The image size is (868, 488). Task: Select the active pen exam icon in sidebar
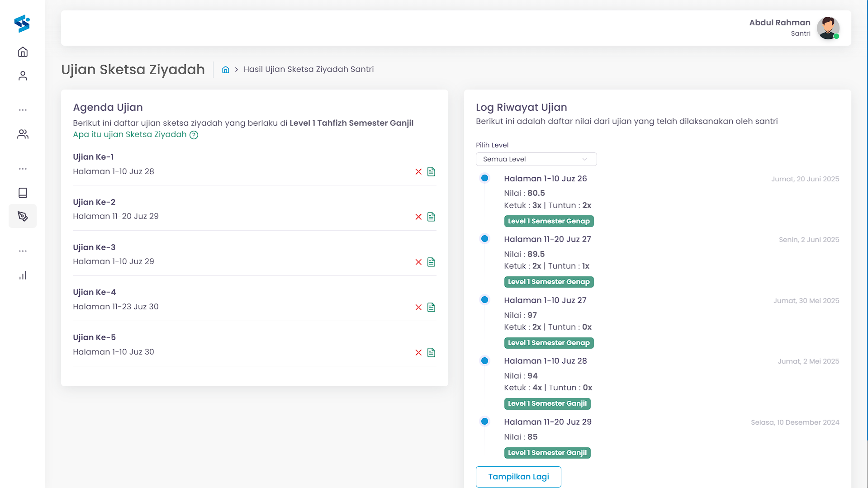point(23,216)
